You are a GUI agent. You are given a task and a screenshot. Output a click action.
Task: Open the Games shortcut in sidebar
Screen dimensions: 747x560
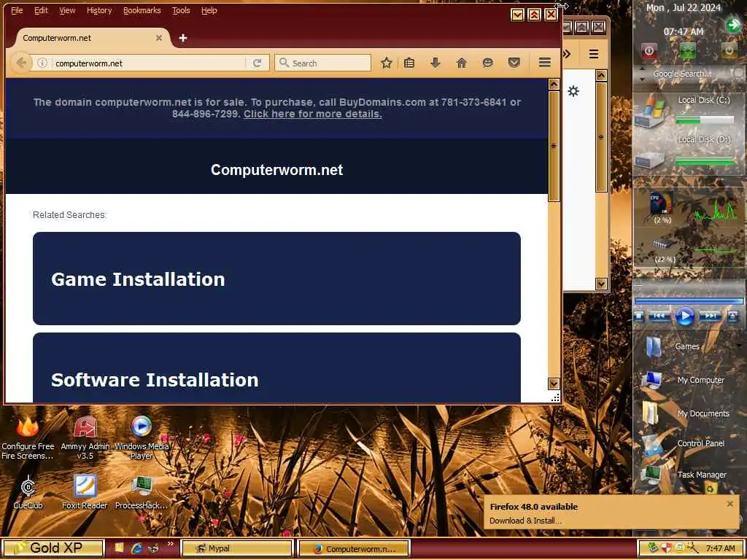[674, 346]
